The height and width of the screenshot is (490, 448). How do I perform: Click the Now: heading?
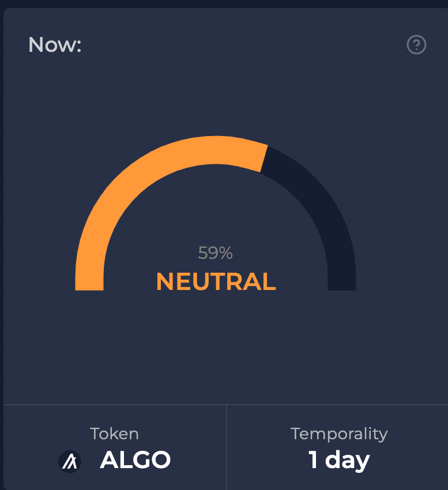pyautogui.click(x=55, y=45)
